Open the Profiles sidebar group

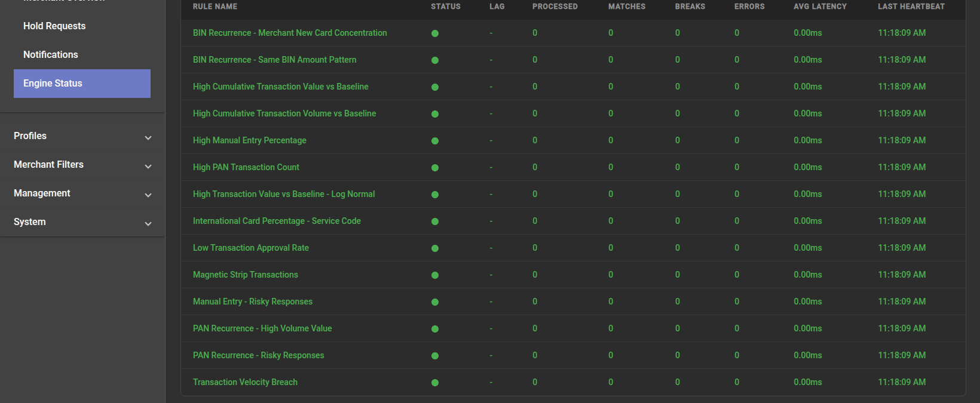click(x=82, y=136)
